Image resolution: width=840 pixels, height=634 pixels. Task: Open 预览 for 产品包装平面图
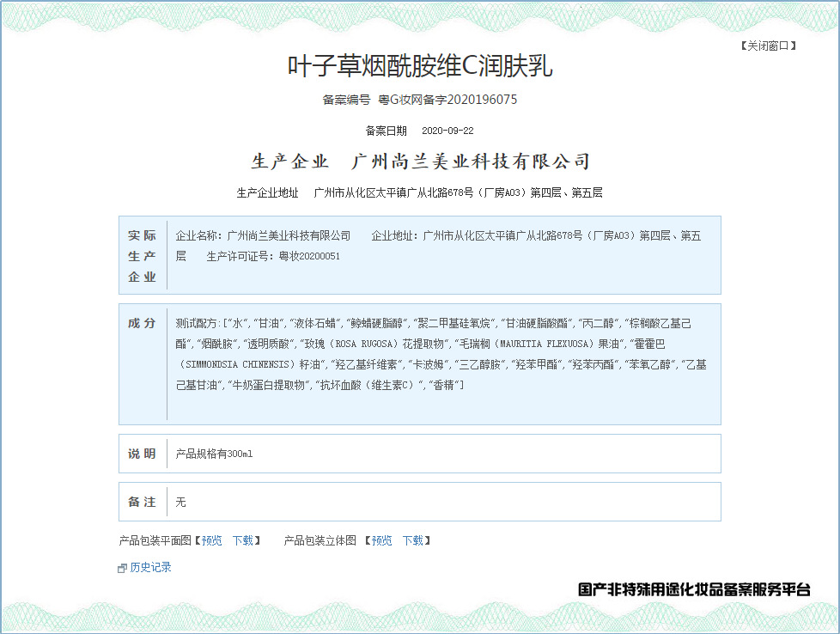tap(211, 540)
